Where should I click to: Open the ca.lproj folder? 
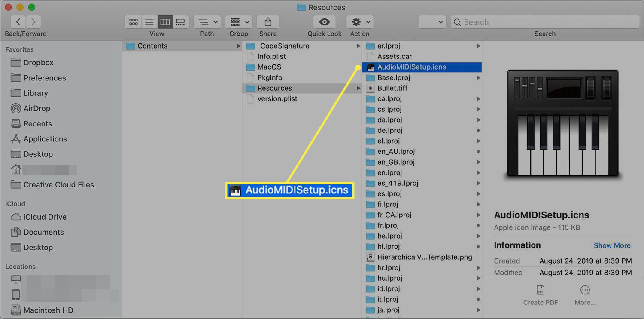coord(422,98)
